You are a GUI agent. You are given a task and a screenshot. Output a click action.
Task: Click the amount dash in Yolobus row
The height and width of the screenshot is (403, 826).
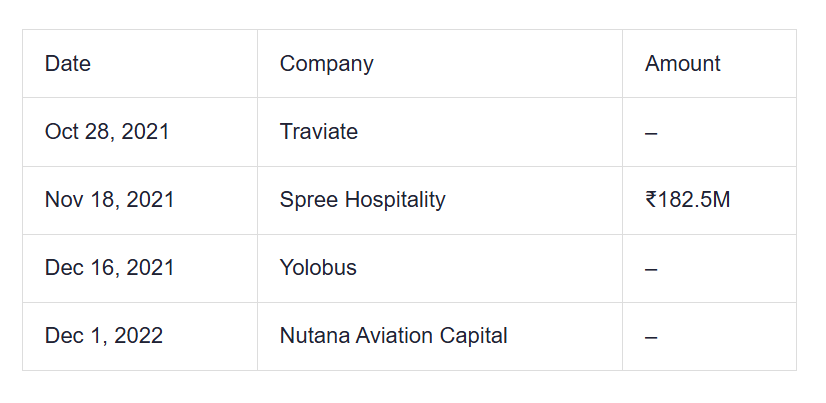pos(651,269)
